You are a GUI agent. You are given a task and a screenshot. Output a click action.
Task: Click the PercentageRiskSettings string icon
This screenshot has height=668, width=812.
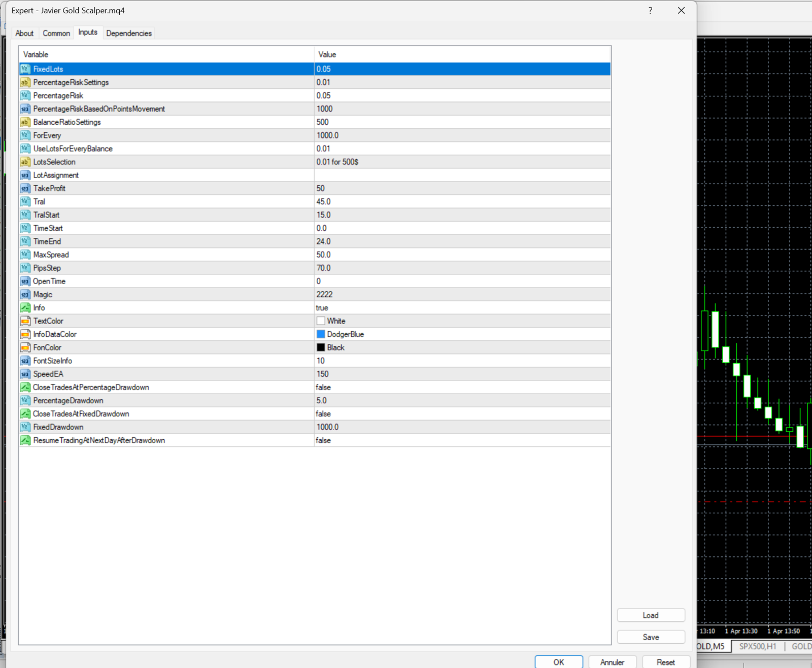click(x=25, y=82)
